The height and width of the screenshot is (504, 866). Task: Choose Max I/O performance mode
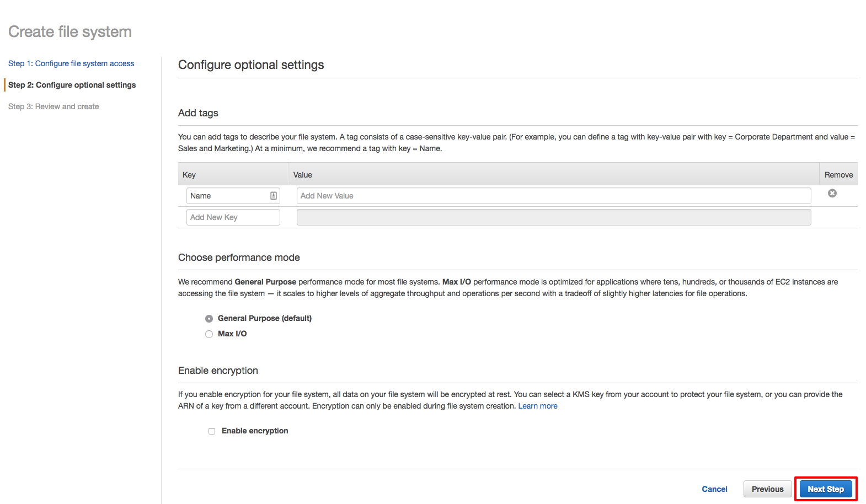[x=209, y=334]
